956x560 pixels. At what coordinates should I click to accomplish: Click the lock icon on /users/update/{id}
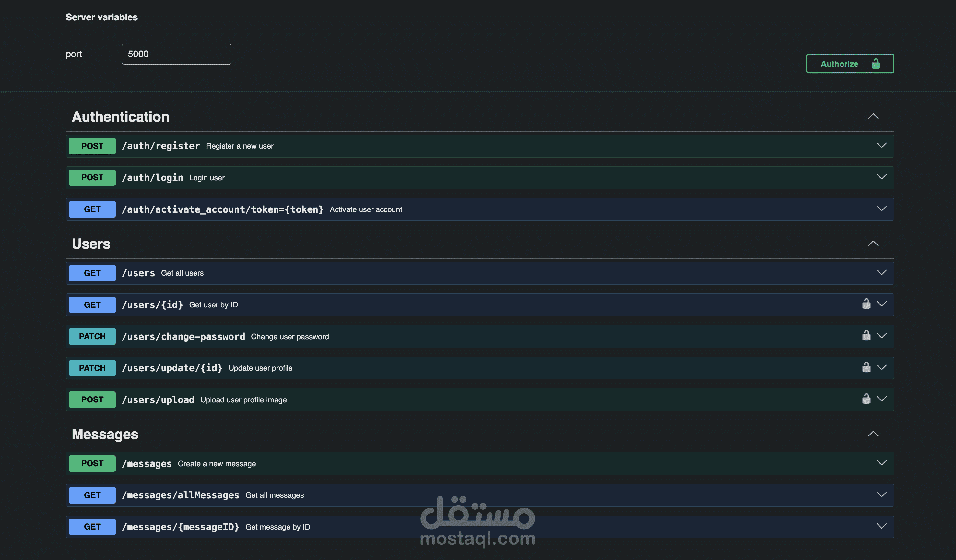pos(867,367)
